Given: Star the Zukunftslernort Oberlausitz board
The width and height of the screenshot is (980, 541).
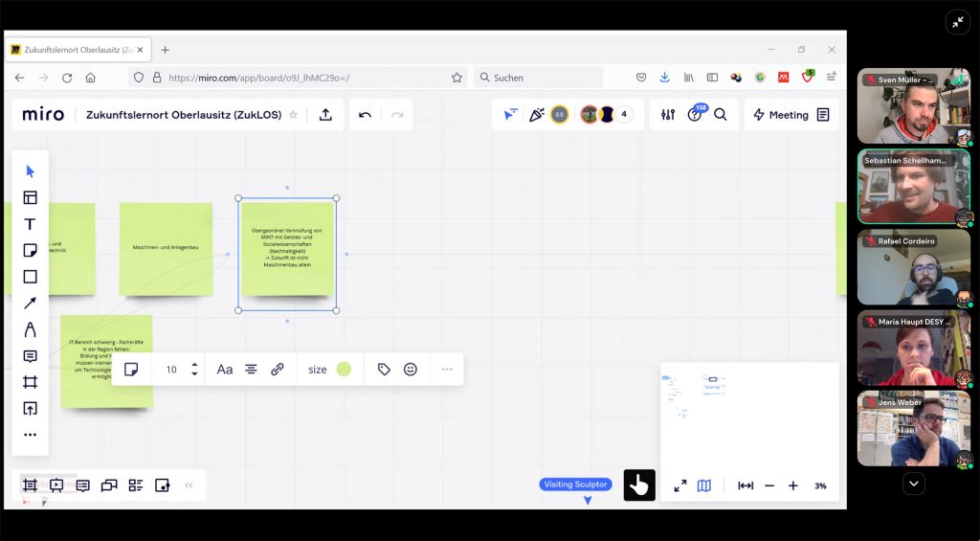Looking at the screenshot, I should pyautogui.click(x=293, y=115).
